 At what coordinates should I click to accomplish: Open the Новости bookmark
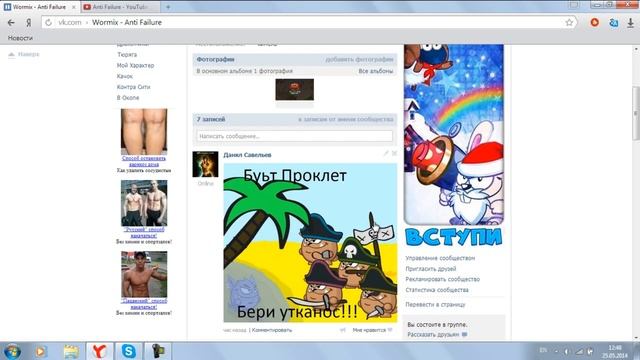[x=20, y=38]
